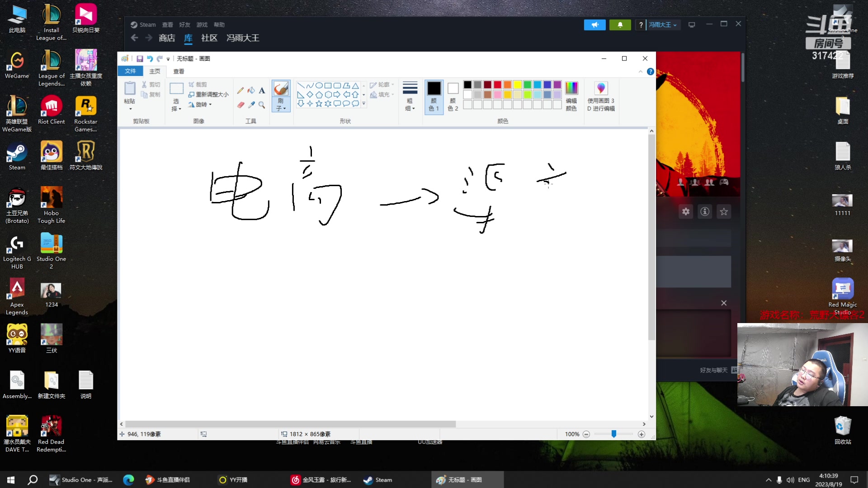Select the Fill bucket tool
The image size is (868, 488).
(x=251, y=90)
